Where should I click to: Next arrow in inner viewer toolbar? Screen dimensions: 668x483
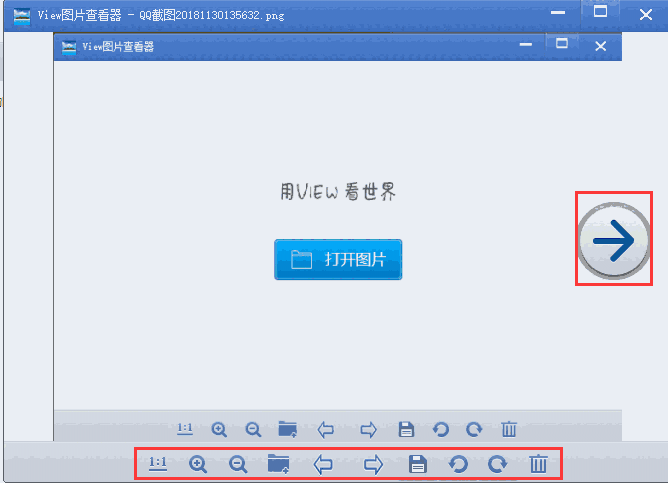(369, 429)
